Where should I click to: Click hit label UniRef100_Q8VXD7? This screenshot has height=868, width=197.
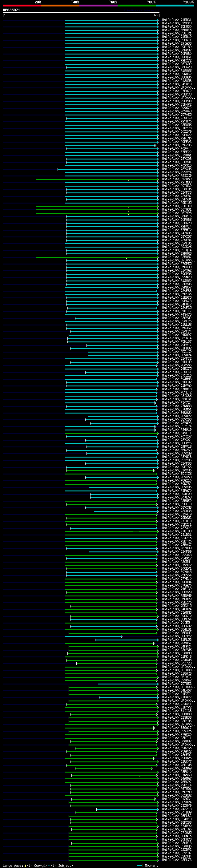coord(177,236)
